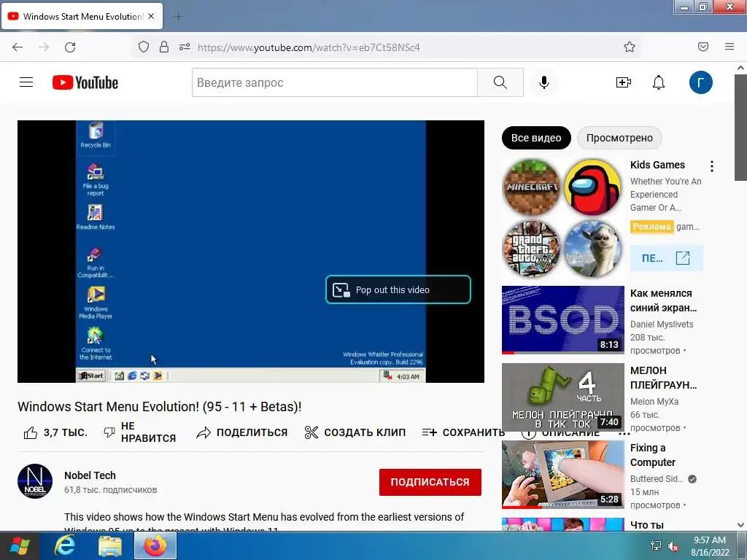Open File Explorer from taskbar
Screen dimensions: 747x560
[x=110, y=545]
